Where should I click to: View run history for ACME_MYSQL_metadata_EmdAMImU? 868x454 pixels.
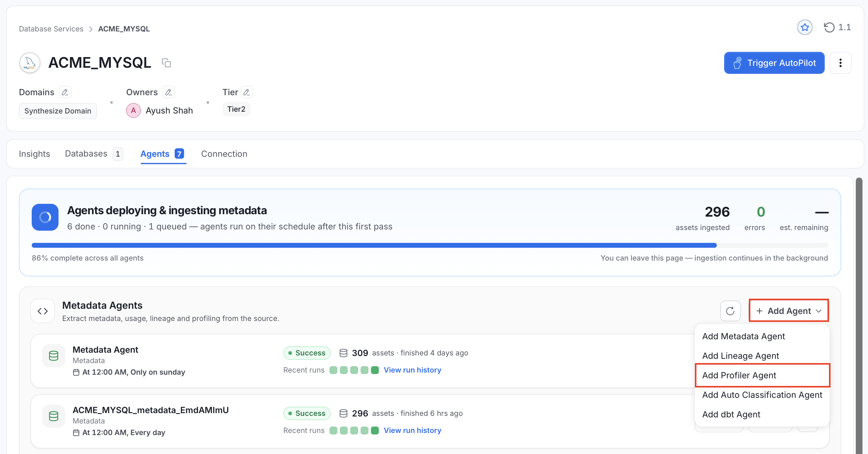click(412, 431)
